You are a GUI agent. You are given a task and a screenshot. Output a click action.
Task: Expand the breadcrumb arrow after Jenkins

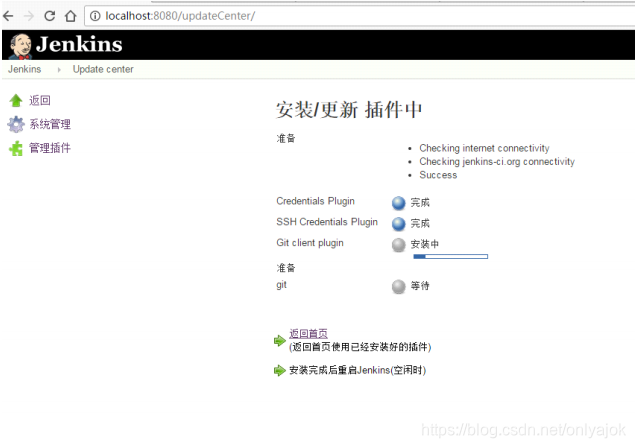[x=59, y=70]
